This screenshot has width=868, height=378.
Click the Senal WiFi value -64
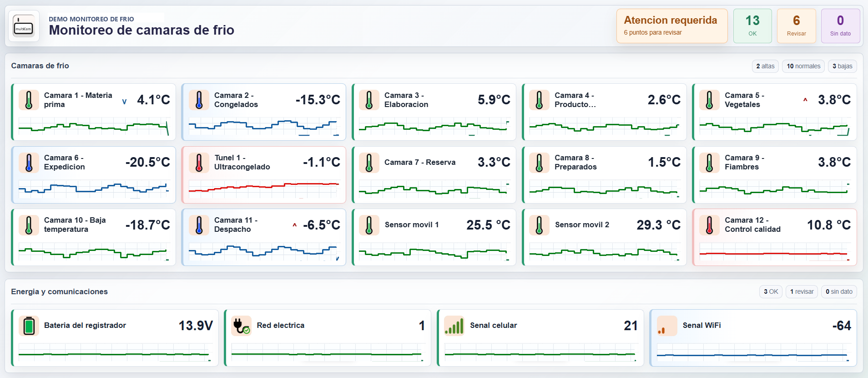[842, 326]
